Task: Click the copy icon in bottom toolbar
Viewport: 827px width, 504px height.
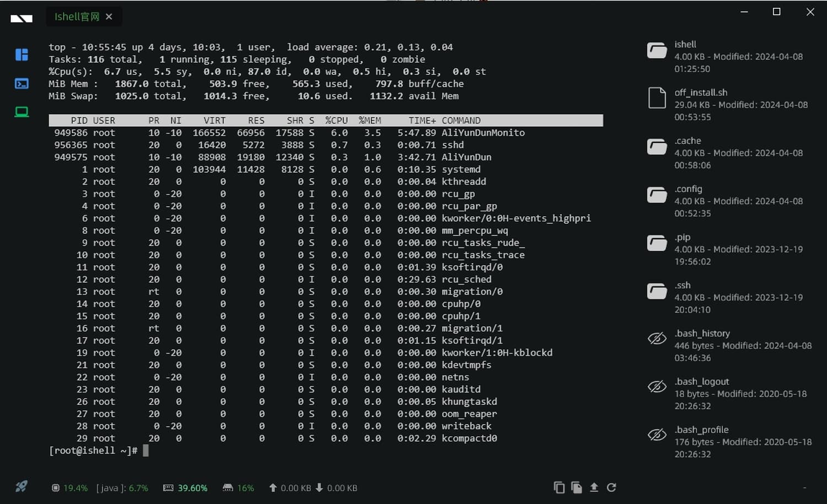Action: click(x=559, y=487)
